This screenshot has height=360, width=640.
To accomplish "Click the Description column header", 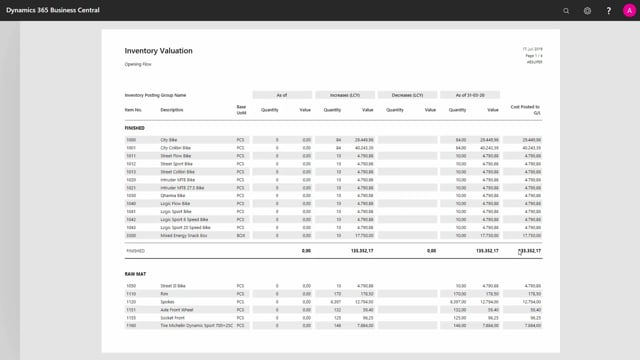I will (x=172, y=110).
